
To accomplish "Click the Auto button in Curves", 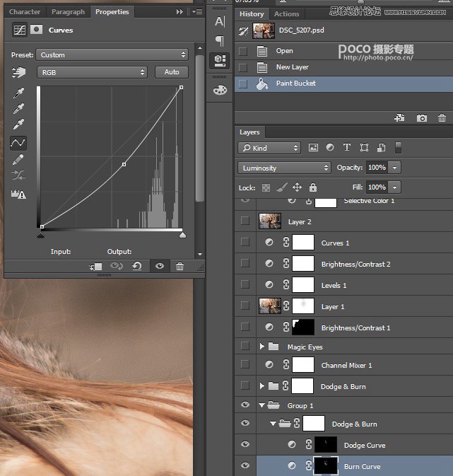I will (172, 72).
